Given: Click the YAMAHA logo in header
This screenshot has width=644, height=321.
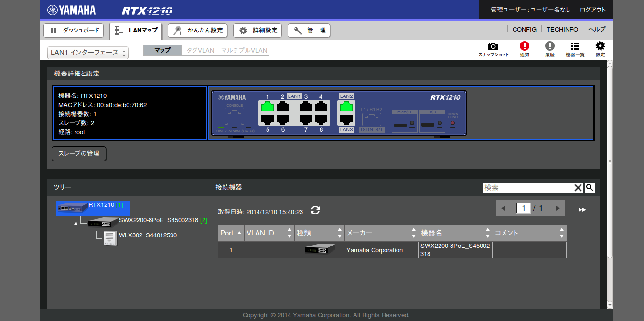Looking at the screenshot, I should pos(72,10).
